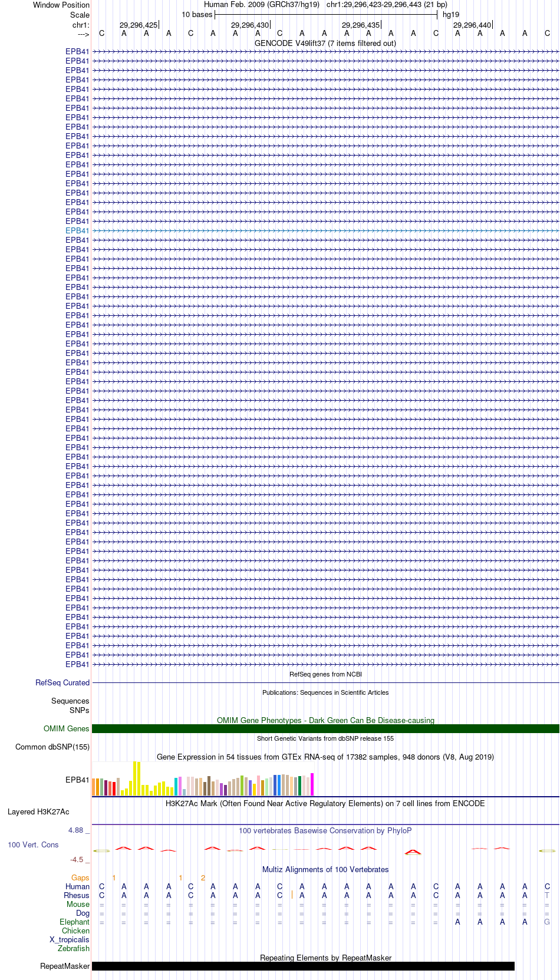Click position marker 29,296,425 on the ruler

pos(139,25)
